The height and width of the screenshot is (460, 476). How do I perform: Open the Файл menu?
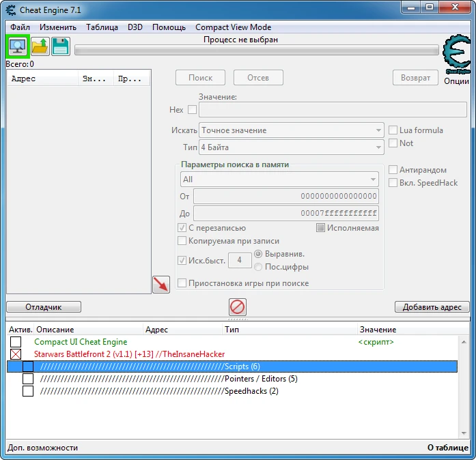pyautogui.click(x=20, y=27)
